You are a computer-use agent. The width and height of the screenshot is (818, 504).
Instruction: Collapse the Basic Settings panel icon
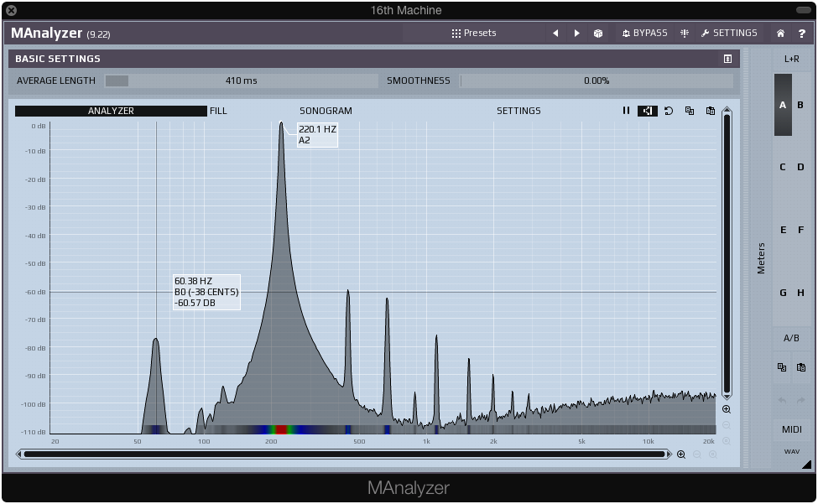point(727,59)
